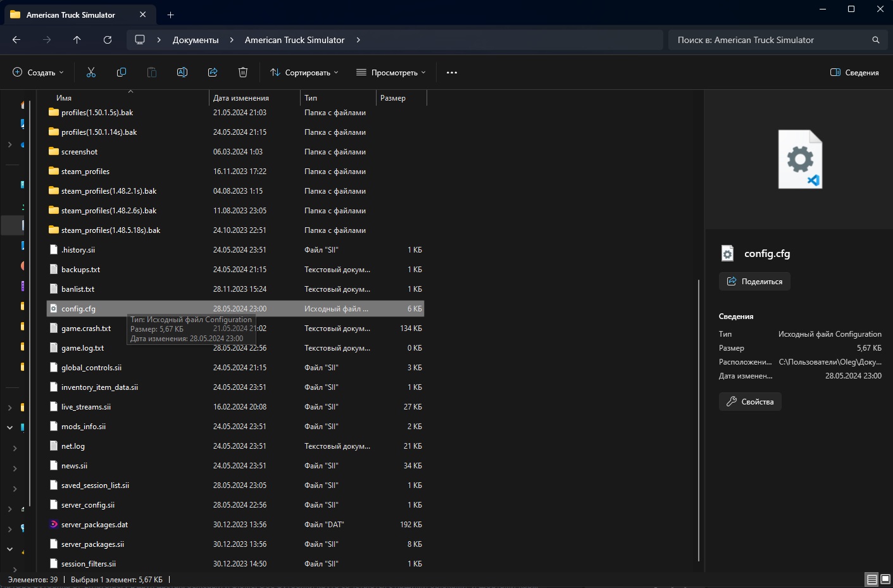
Task: Open a new tab with plus button
Action: (x=170, y=15)
